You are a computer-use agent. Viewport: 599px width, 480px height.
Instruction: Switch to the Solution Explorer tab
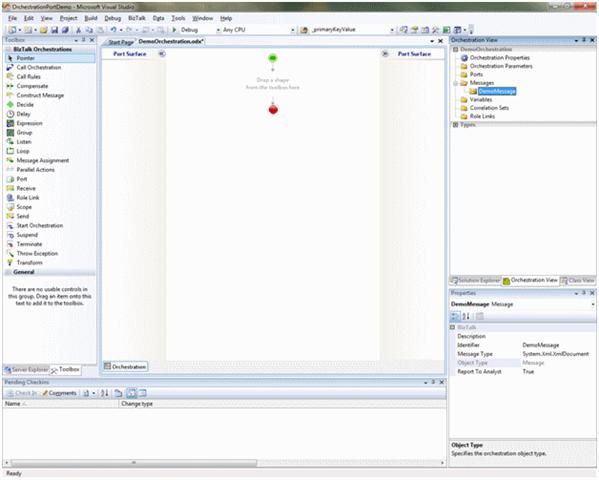pyautogui.click(x=476, y=281)
